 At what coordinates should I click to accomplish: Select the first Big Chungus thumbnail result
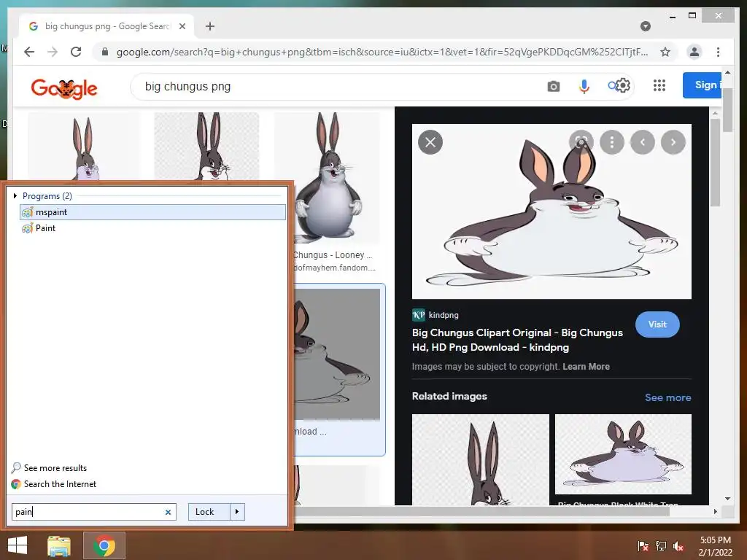[85, 147]
